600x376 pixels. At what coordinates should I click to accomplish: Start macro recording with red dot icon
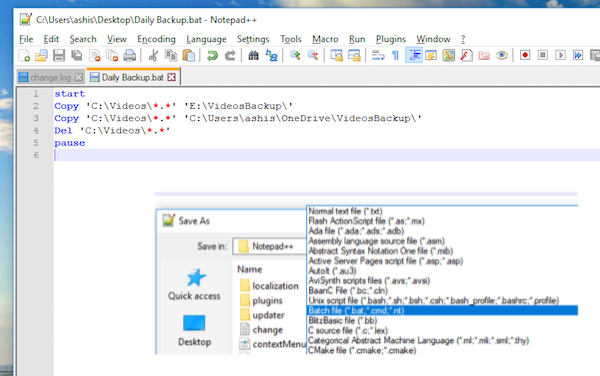tap(525, 55)
